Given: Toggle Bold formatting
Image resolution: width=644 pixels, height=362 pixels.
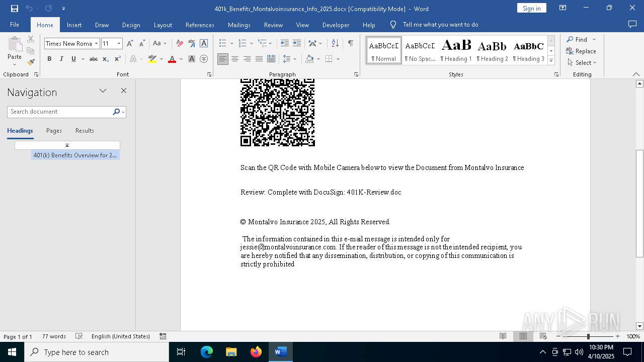Looking at the screenshot, I should [x=49, y=59].
